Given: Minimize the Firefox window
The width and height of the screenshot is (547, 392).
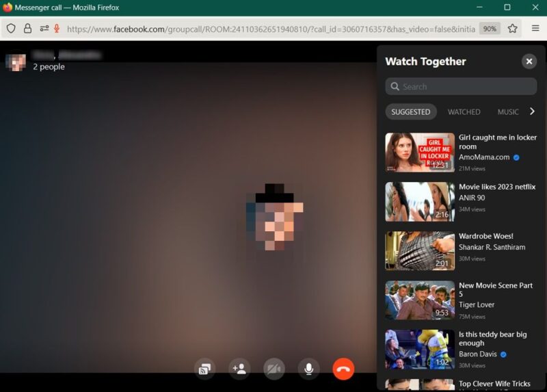Looking at the screenshot, I should [480, 8].
